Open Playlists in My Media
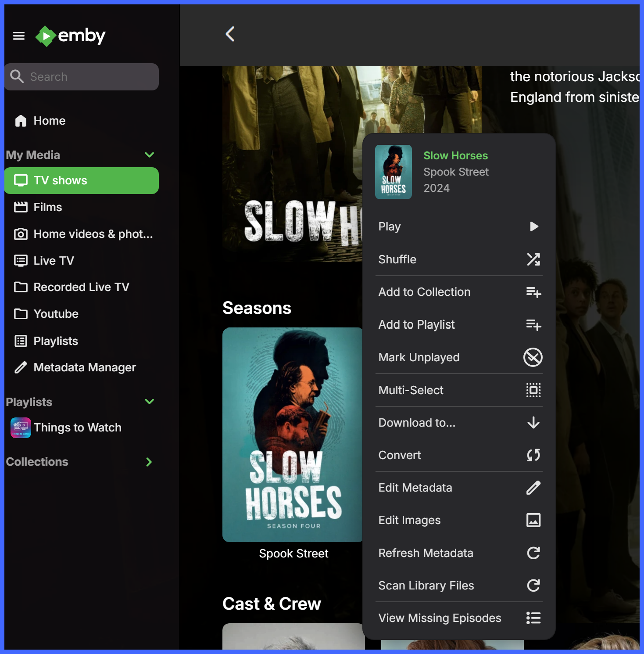Viewport: 644px width, 654px height. [x=82, y=341]
